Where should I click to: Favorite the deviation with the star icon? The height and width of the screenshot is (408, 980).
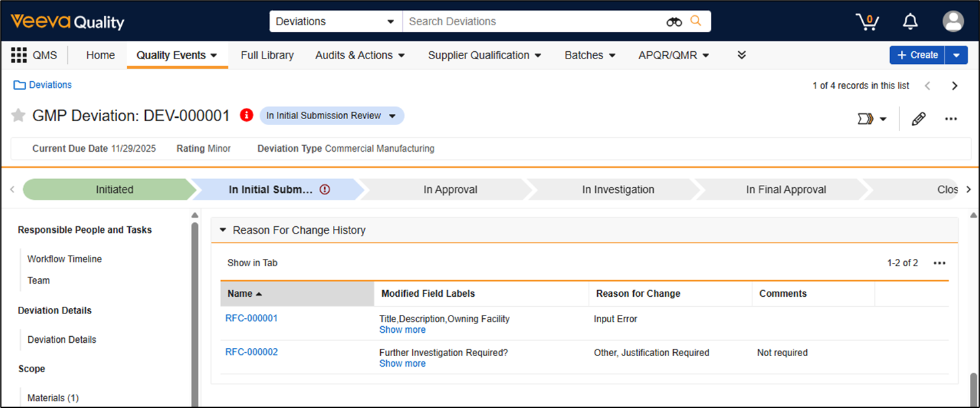pyautogui.click(x=18, y=116)
